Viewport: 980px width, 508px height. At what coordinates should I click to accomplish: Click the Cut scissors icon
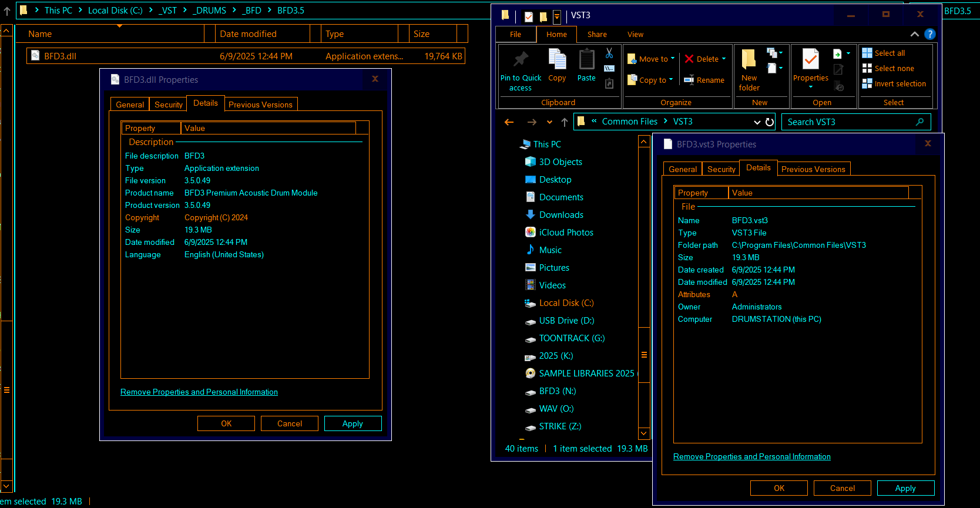(x=609, y=53)
